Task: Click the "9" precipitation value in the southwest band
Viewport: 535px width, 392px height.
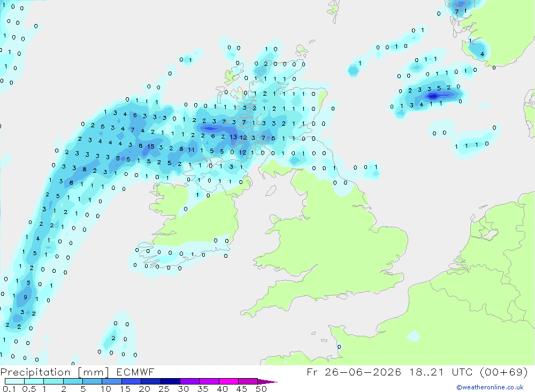Action: 25,297
